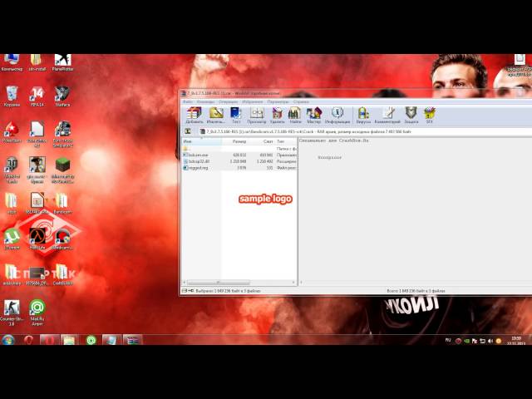The image size is (532, 399).
Task: Select the .exe file in archive list
Action: 239,155
